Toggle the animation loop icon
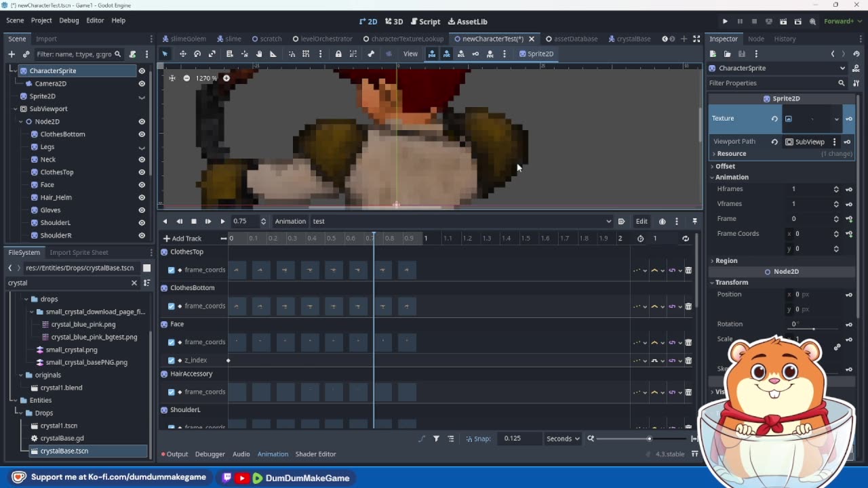868x488 pixels. tap(686, 239)
